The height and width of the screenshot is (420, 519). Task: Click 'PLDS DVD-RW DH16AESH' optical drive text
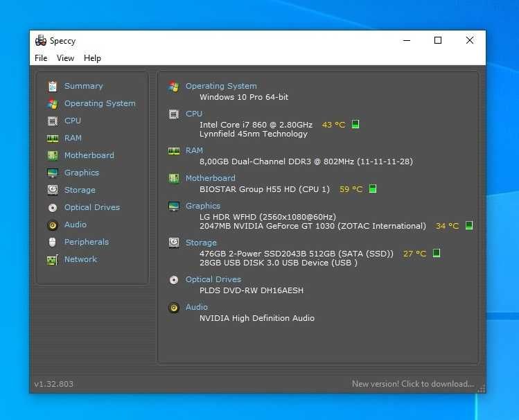(x=252, y=290)
